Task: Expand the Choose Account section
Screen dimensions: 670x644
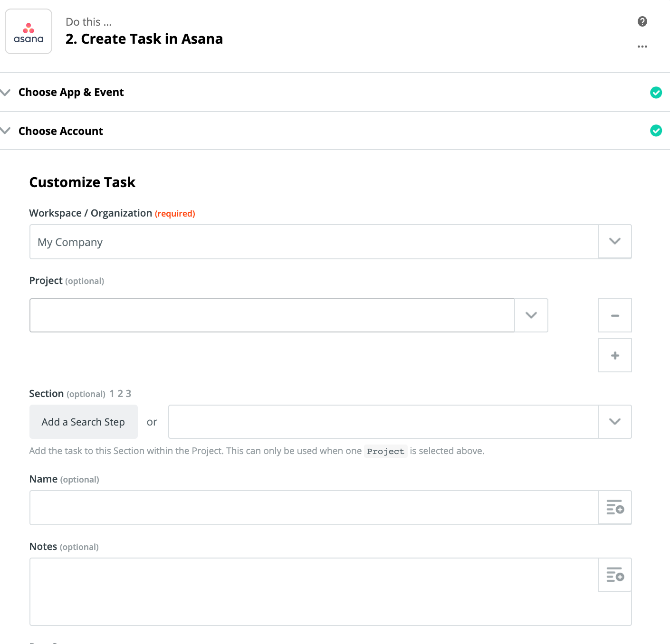Action: click(x=6, y=131)
